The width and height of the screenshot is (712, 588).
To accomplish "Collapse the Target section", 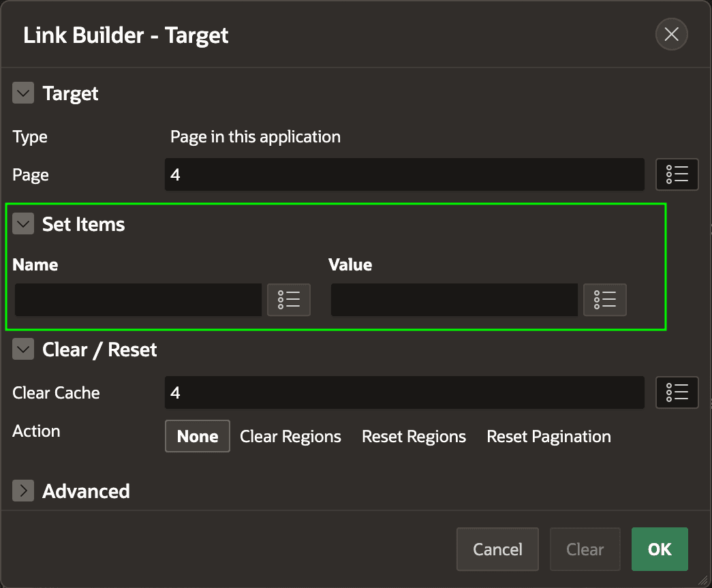I will click(23, 93).
